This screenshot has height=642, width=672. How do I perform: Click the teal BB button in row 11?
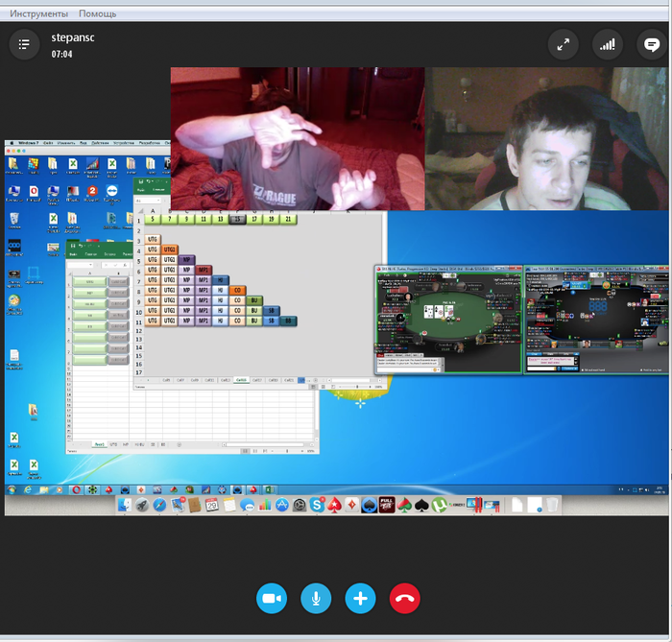pos(288,321)
